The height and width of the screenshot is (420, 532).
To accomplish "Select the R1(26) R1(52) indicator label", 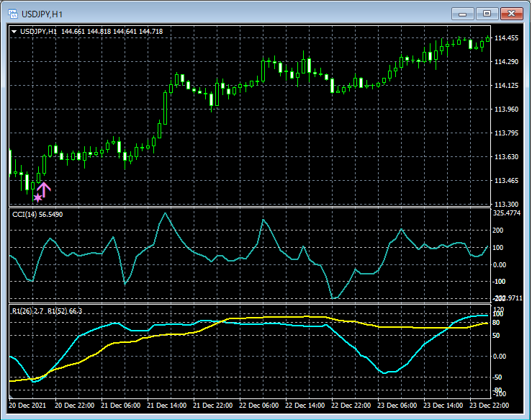I will (x=47, y=310).
